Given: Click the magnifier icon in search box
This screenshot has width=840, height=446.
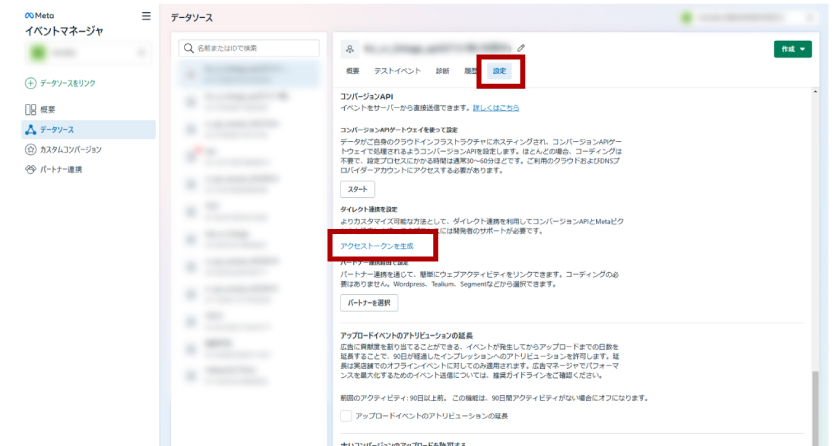Looking at the screenshot, I should [189, 48].
